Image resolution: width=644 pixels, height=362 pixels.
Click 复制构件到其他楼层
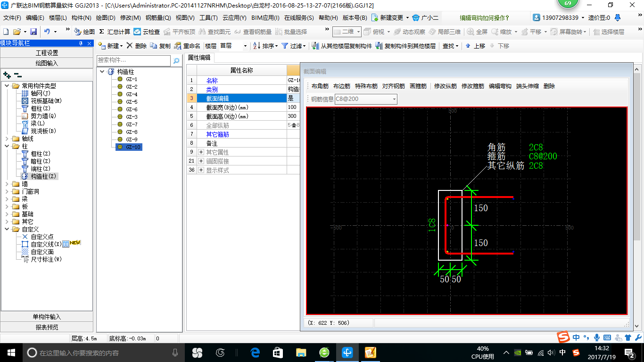point(405,46)
